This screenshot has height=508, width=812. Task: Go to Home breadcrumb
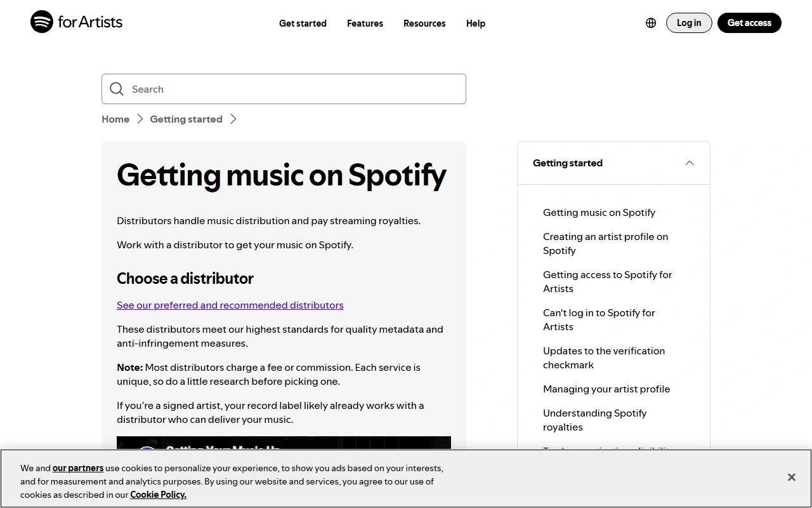115,119
